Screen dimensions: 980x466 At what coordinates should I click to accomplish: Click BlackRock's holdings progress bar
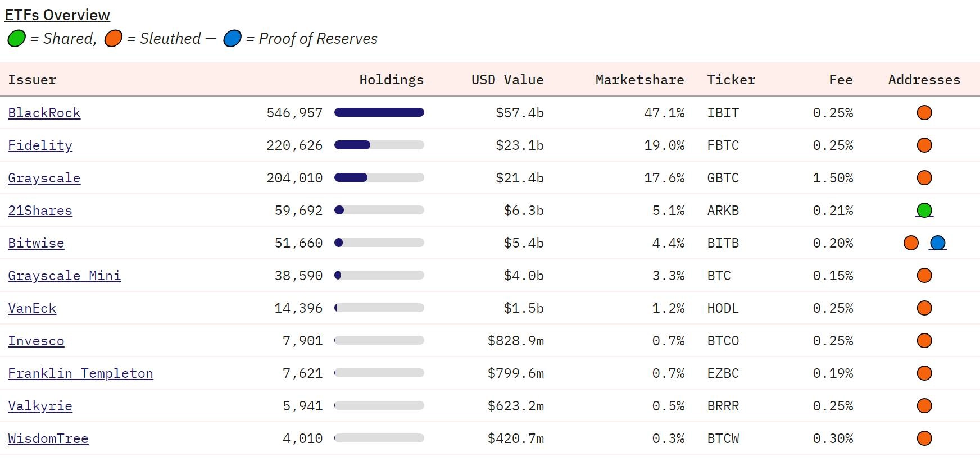[379, 113]
